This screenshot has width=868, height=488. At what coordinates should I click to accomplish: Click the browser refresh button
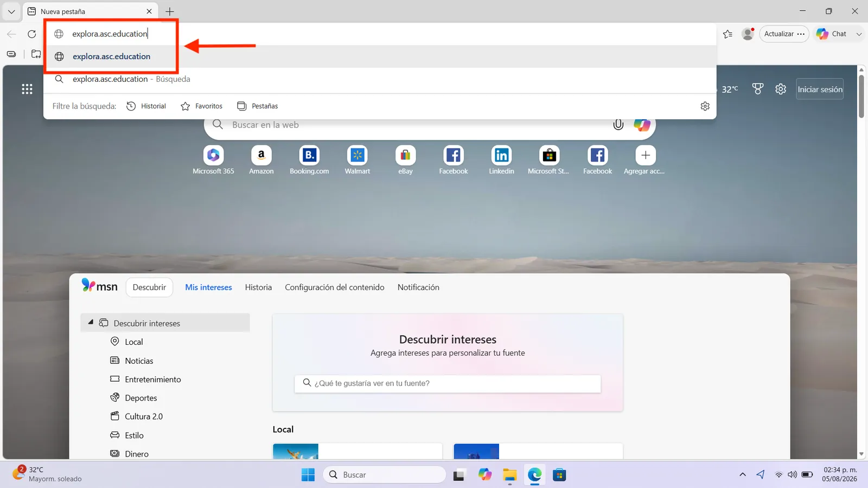point(32,34)
